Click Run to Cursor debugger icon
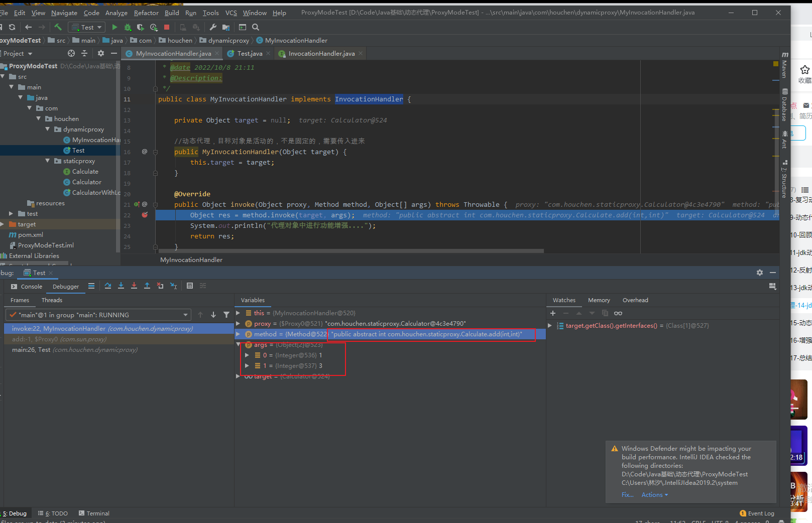The height and width of the screenshot is (523, 812). coord(173,286)
